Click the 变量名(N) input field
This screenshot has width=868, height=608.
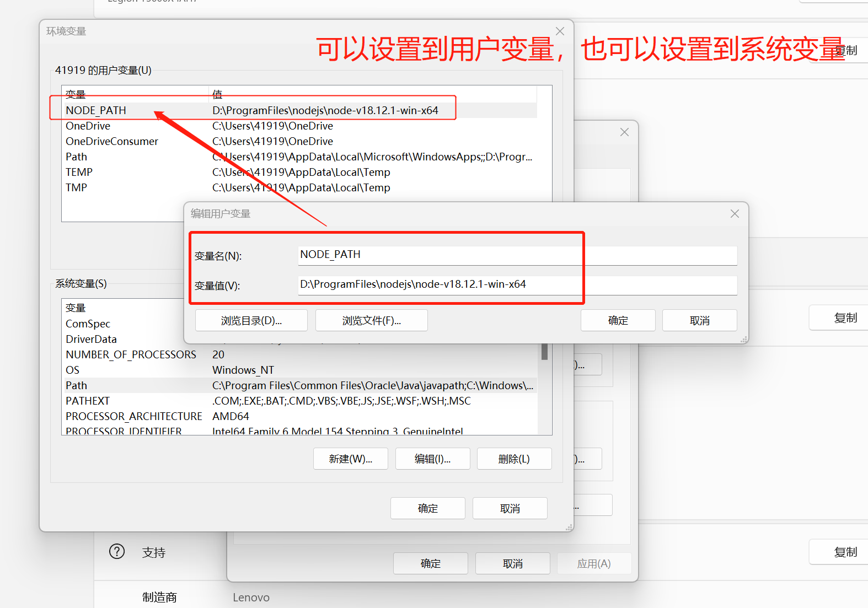(517, 255)
